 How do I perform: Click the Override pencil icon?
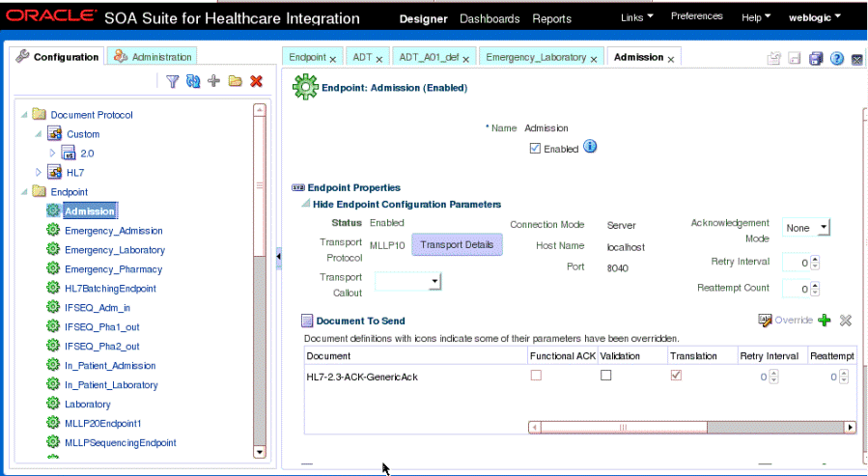click(x=765, y=320)
